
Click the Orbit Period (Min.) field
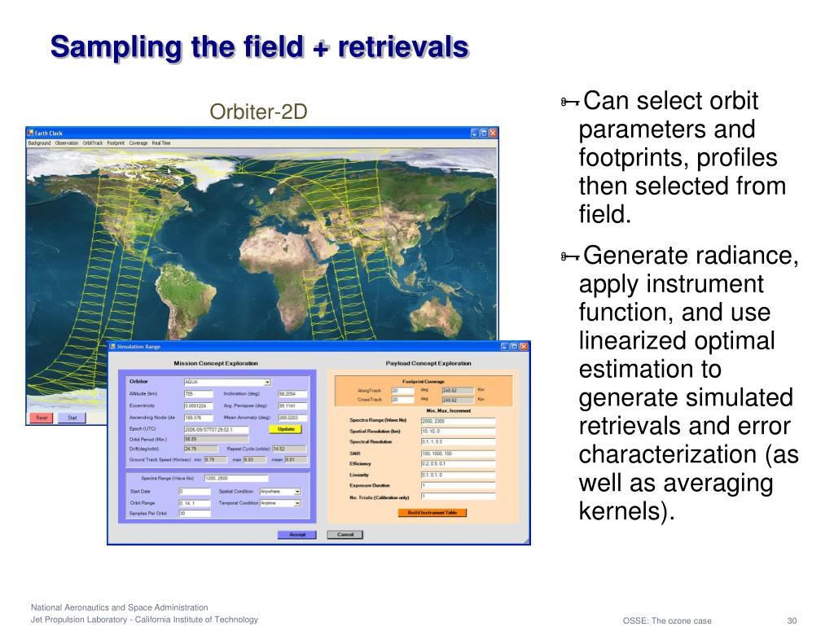click(x=216, y=440)
